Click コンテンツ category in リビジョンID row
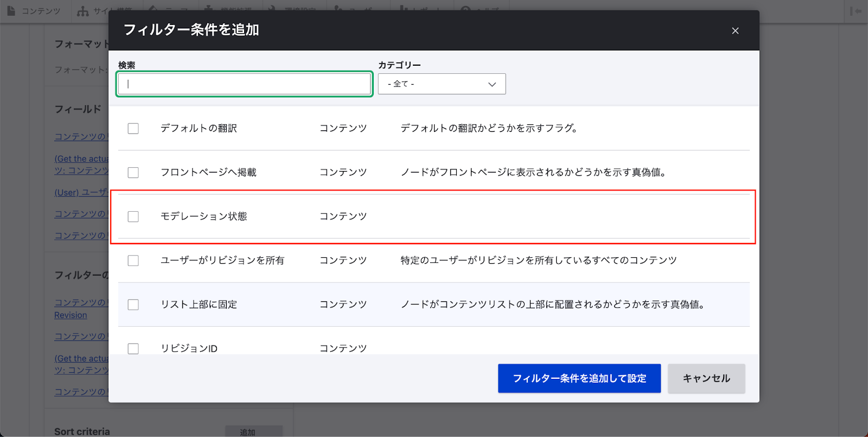The width and height of the screenshot is (868, 437). (x=343, y=349)
